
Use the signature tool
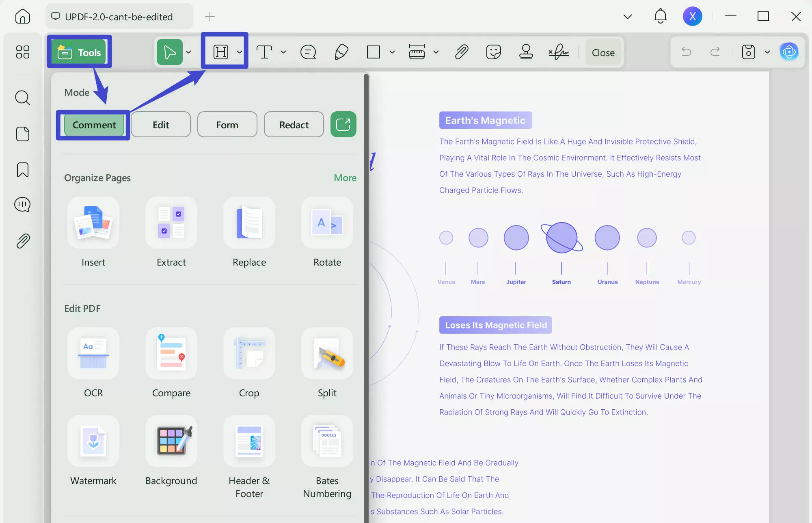click(559, 52)
